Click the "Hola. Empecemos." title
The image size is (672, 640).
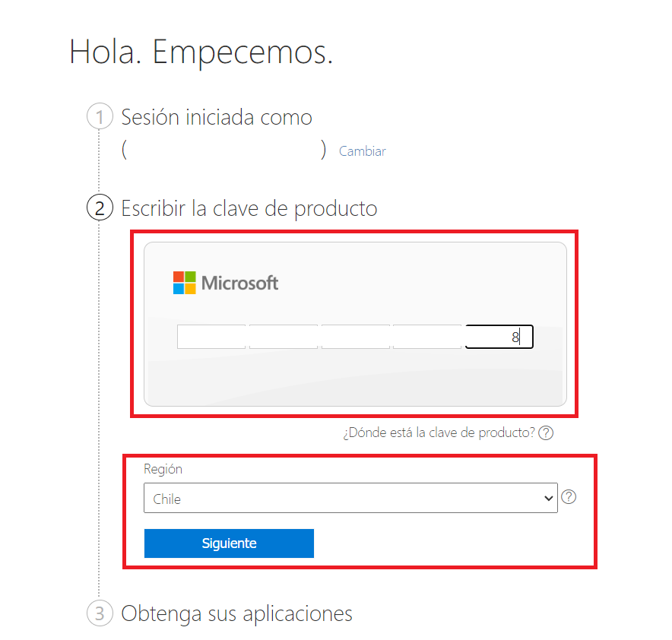tap(201, 51)
